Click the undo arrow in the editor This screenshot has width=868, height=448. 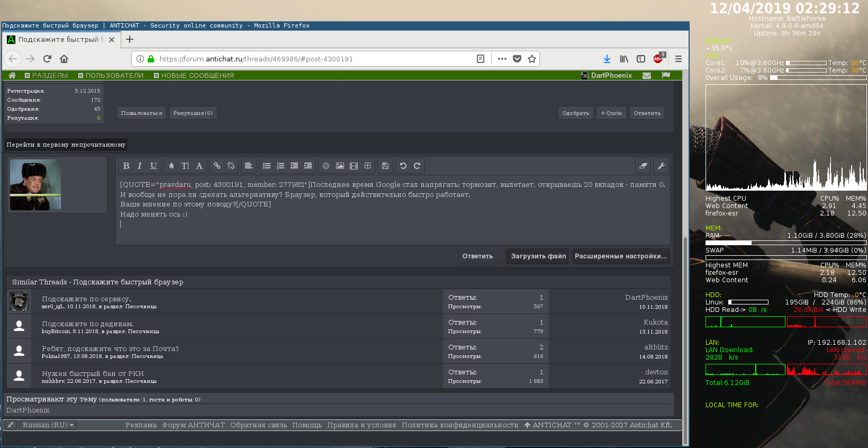(x=403, y=166)
